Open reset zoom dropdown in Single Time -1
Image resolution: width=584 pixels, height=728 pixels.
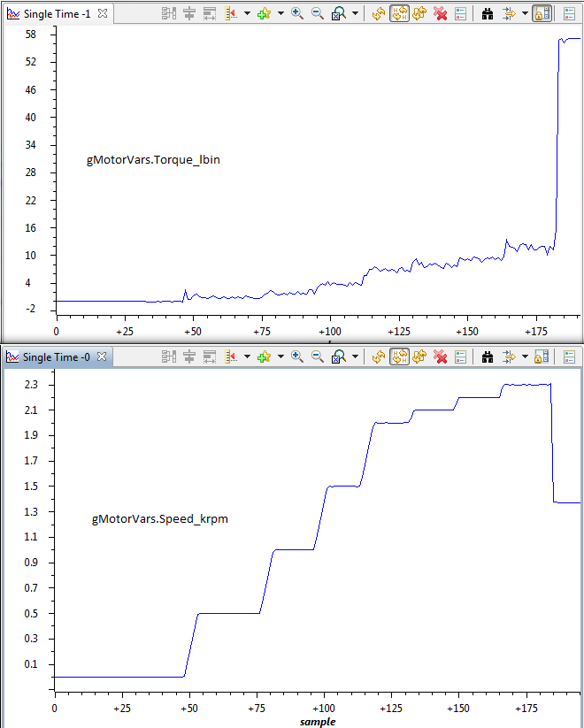356,13
